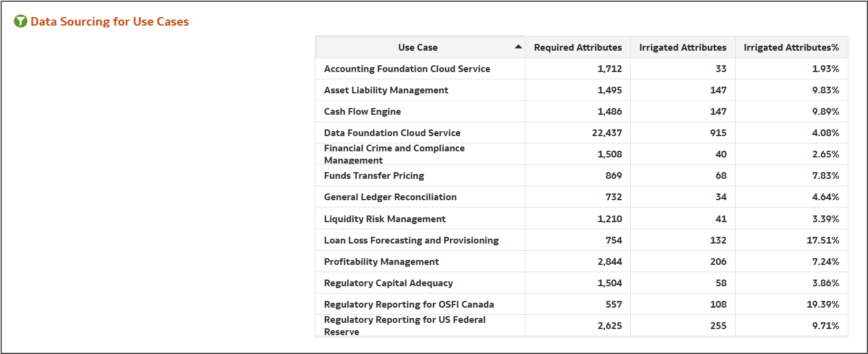Screen dimensions: 868x354
Task: Click Regulatory Reporting for US Federal Reserve
Action: click(x=405, y=325)
